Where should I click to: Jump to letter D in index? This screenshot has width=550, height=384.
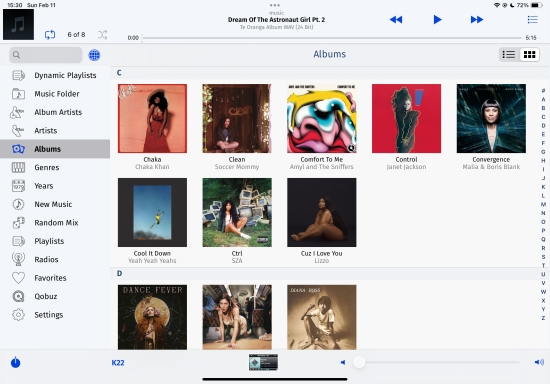pyautogui.click(x=543, y=126)
